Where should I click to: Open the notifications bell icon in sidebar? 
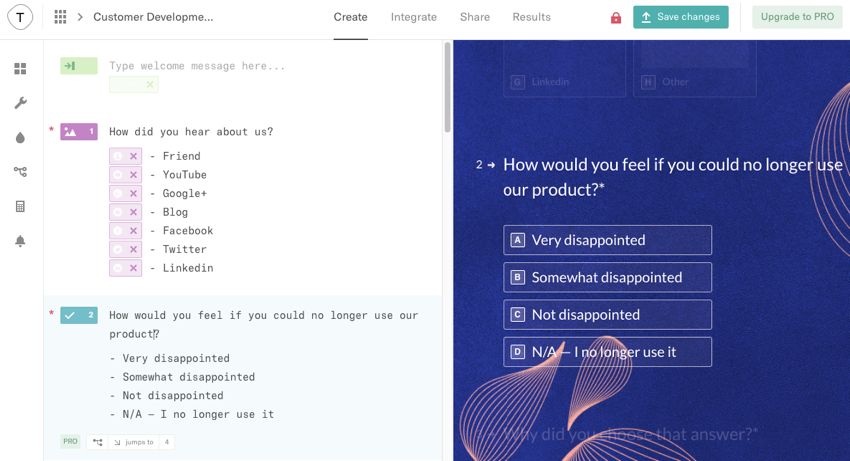point(20,241)
